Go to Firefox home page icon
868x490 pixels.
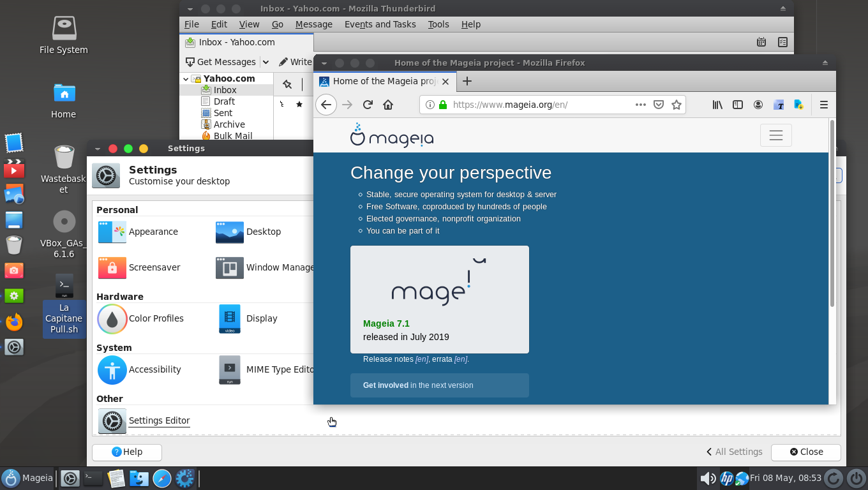[x=388, y=105]
